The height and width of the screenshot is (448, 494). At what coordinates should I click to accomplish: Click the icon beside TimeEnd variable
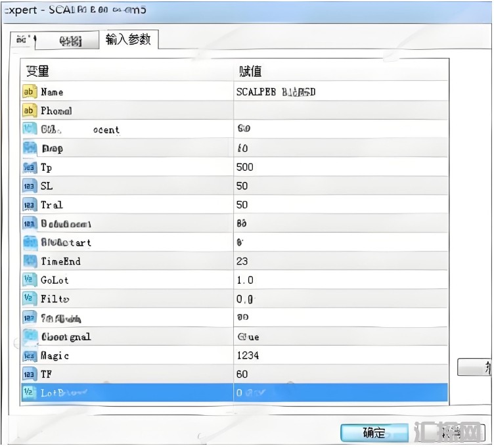click(x=30, y=261)
